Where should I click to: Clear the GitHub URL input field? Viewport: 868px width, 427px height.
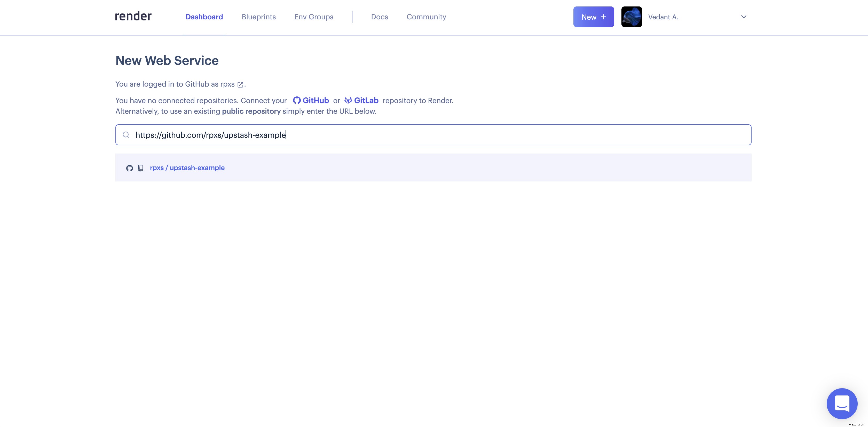tap(433, 134)
